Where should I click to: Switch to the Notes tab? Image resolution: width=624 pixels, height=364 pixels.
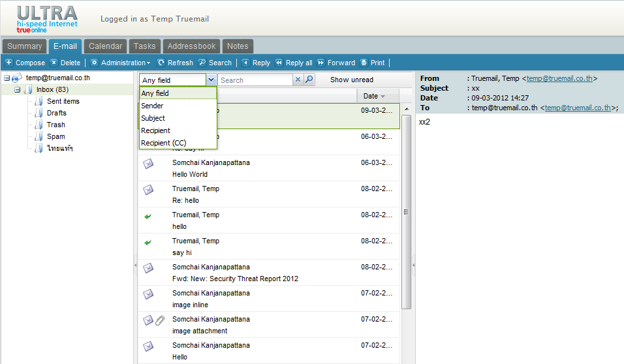[x=238, y=46]
